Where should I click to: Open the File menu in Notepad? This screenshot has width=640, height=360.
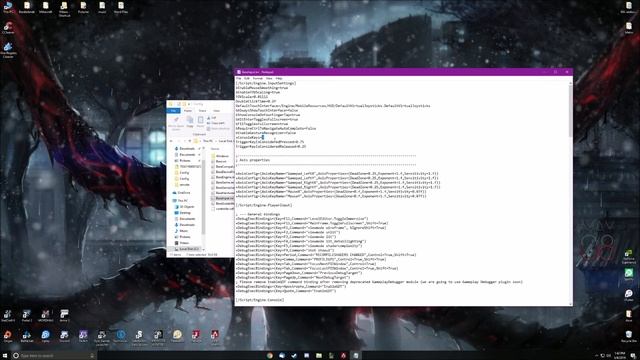(x=239, y=78)
